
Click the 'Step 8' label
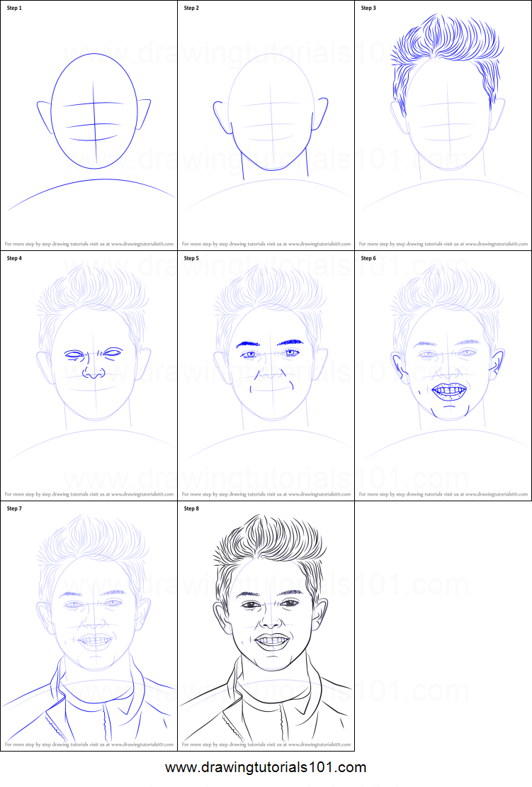click(x=191, y=509)
